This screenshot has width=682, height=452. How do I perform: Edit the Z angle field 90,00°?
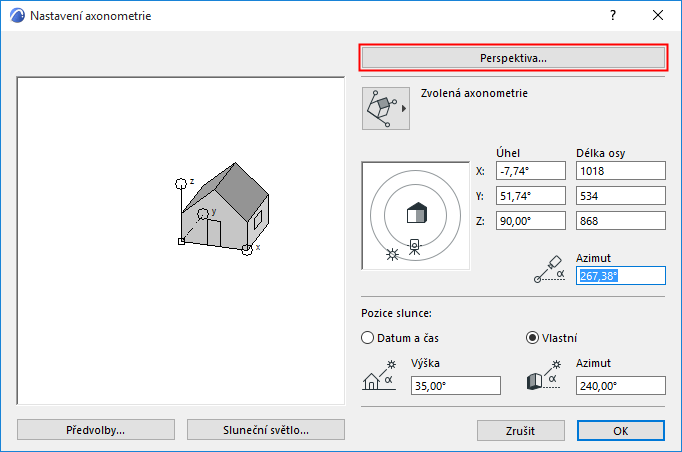531,221
